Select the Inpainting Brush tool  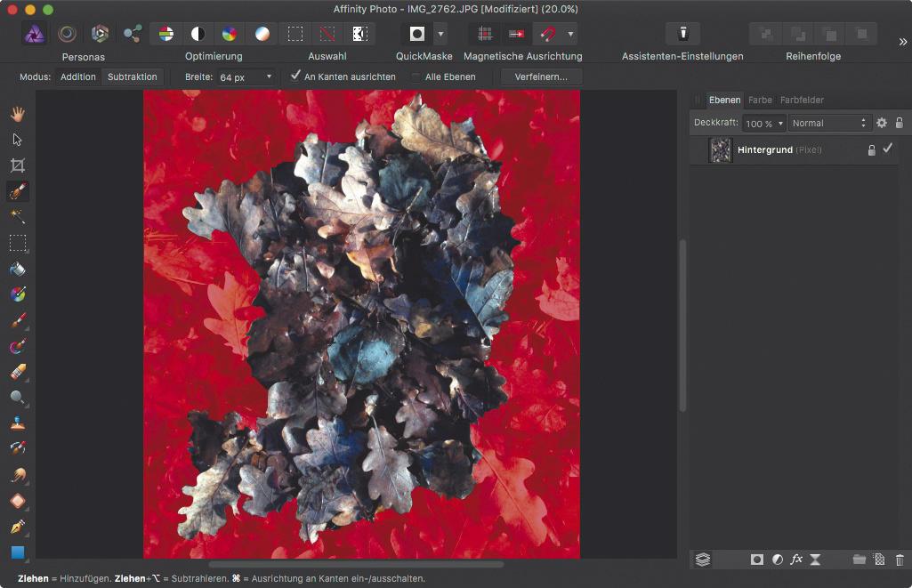click(18, 448)
